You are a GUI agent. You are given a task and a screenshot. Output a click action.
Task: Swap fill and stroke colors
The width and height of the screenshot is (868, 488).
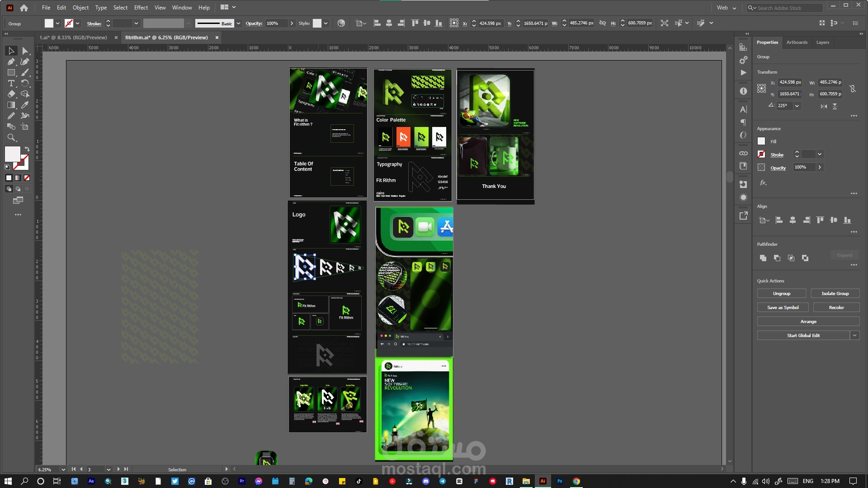[x=27, y=149]
